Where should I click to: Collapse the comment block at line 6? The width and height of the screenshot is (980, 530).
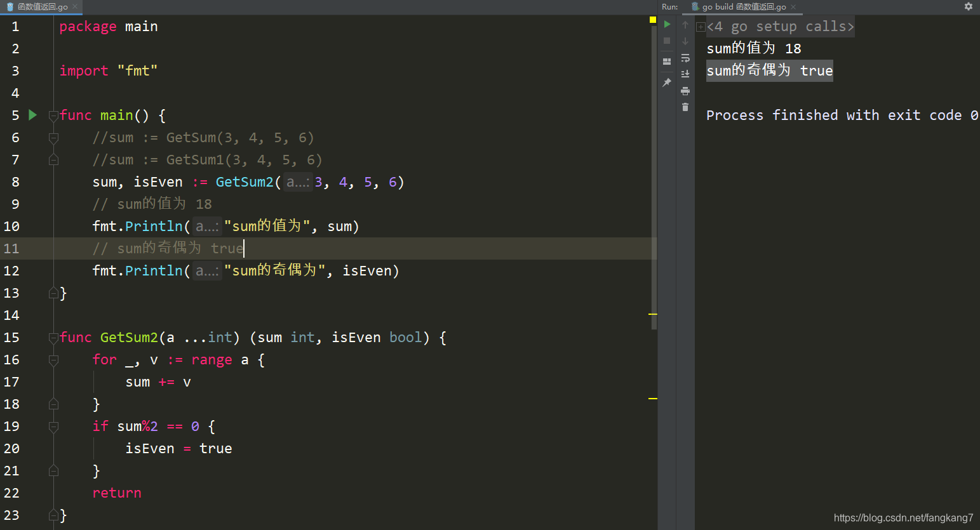(x=53, y=138)
